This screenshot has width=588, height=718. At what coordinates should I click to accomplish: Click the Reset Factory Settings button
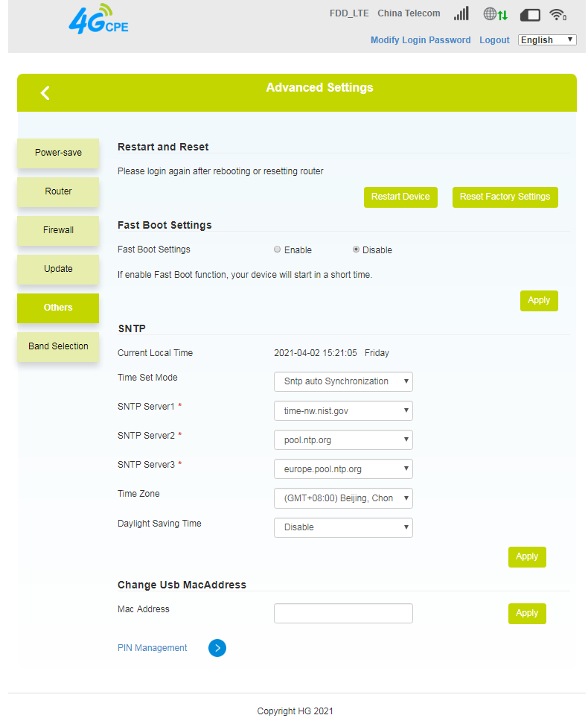505,197
